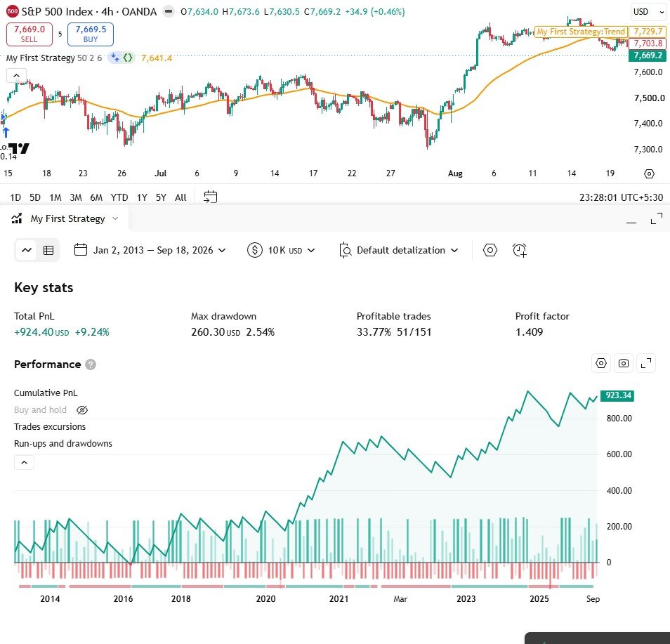This screenshot has height=644, width=670.
Task: Select the 1Y time range
Action: [142, 197]
